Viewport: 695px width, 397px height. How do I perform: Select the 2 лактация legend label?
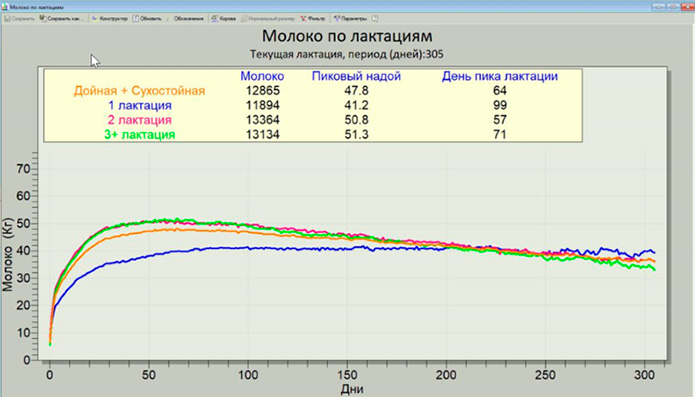[x=140, y=120]
